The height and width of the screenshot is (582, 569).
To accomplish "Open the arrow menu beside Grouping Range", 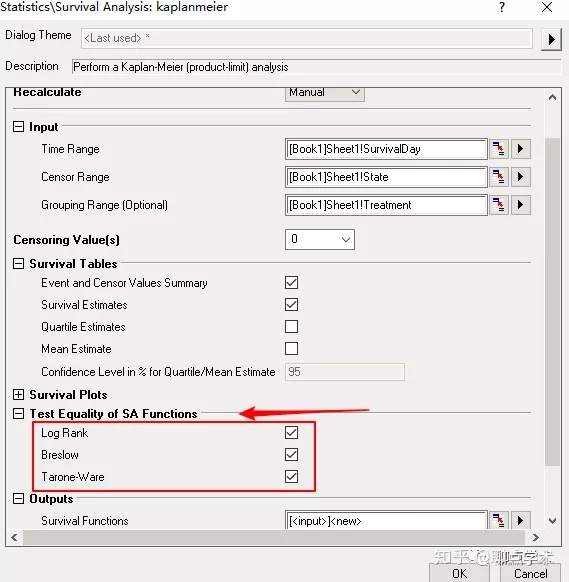I will (520, 205).
